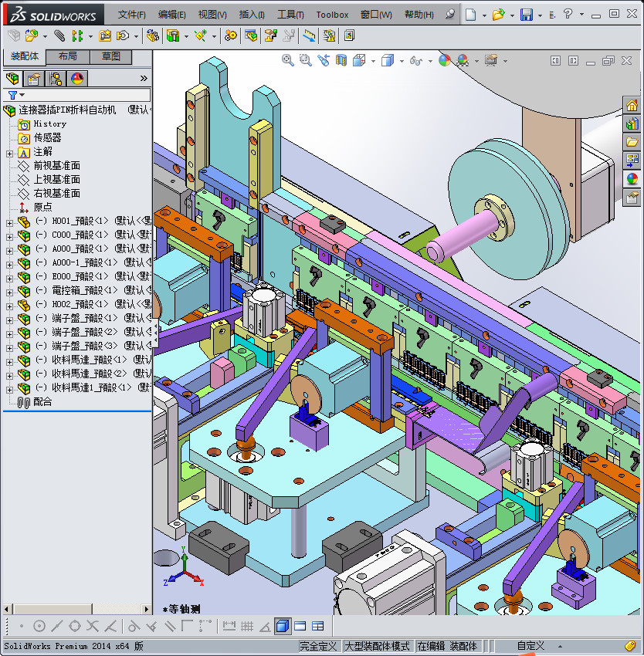Click the Apply Scene icon
Screen dimensions: 644x656
[x=463, y=61]
